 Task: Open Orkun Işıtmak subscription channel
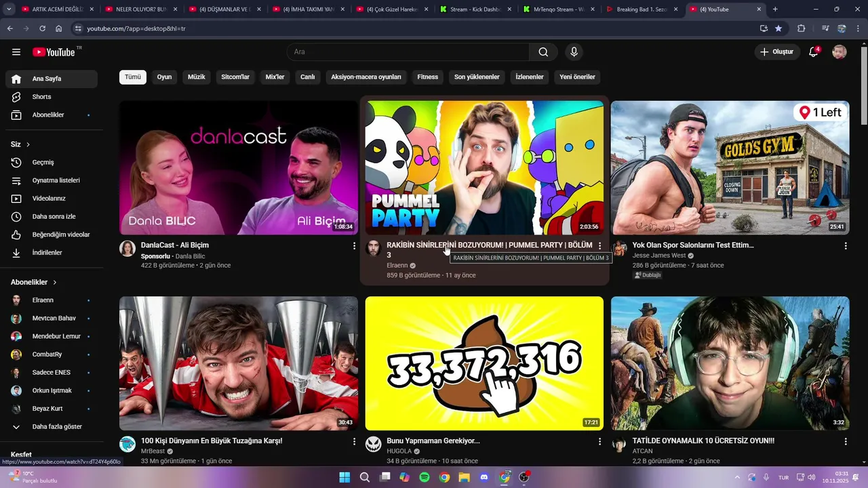click(52, 390)
